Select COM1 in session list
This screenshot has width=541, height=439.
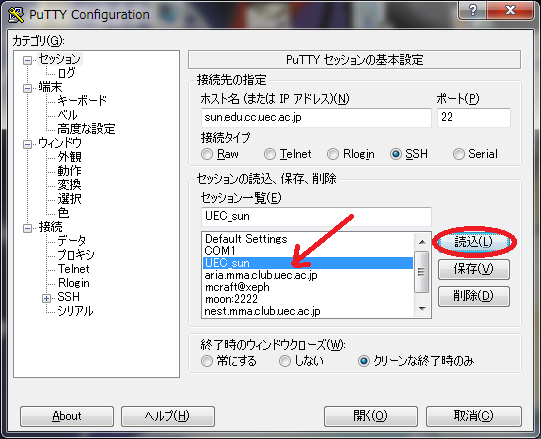click(x=308, y=251)
